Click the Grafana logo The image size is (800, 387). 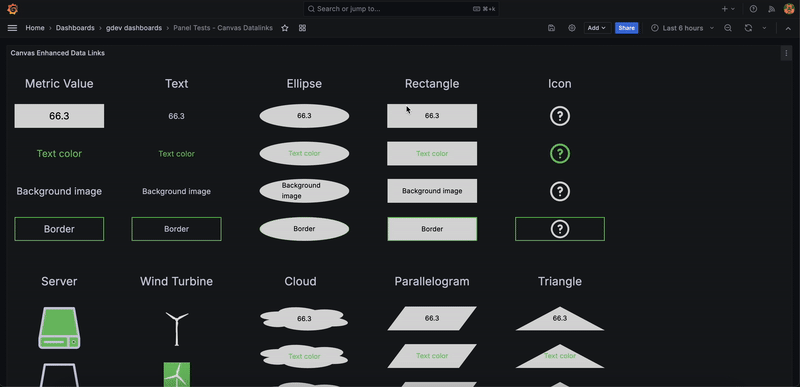[13, 9]
